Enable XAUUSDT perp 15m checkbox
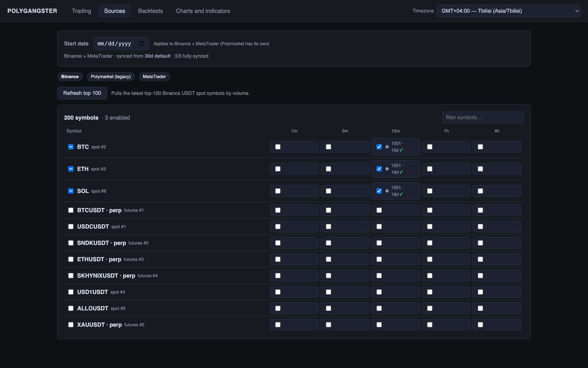Image resolution: width=588 pixels, height=368 pixels. click(x=379, y=325)
